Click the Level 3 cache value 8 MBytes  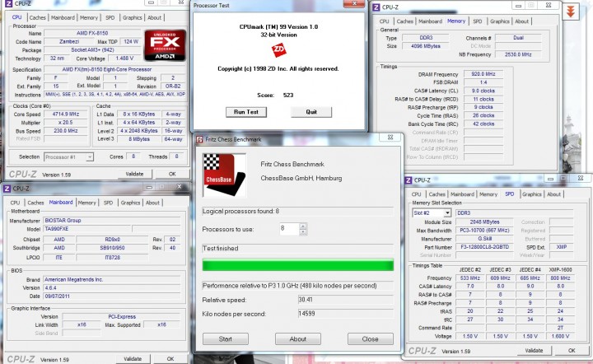click(139, 139)
